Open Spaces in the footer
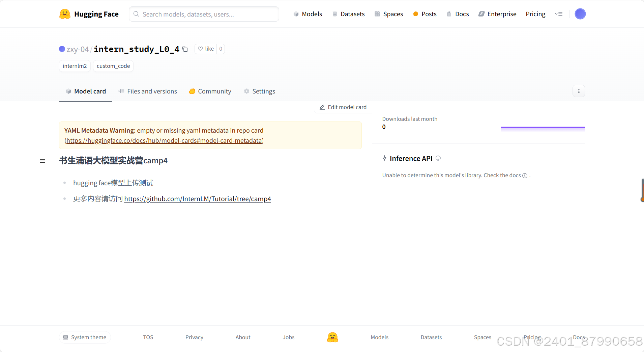Screen dimensions: 644x352 [x=482, y=337]
